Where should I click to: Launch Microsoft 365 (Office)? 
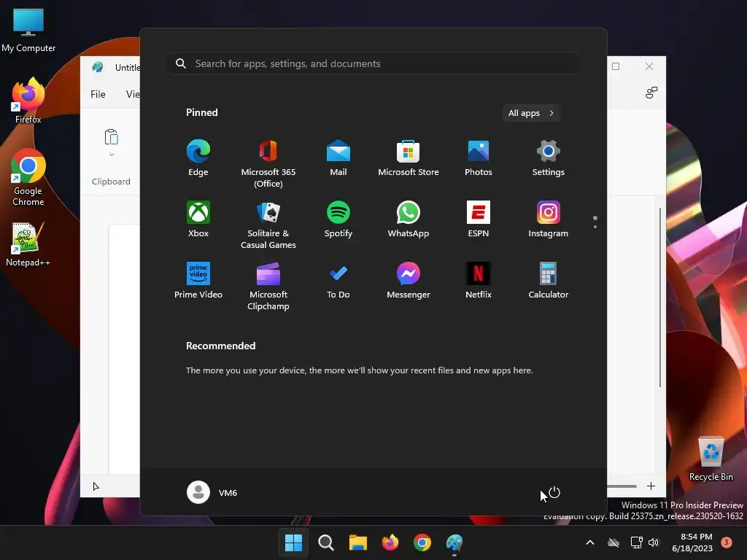point(268,164)
